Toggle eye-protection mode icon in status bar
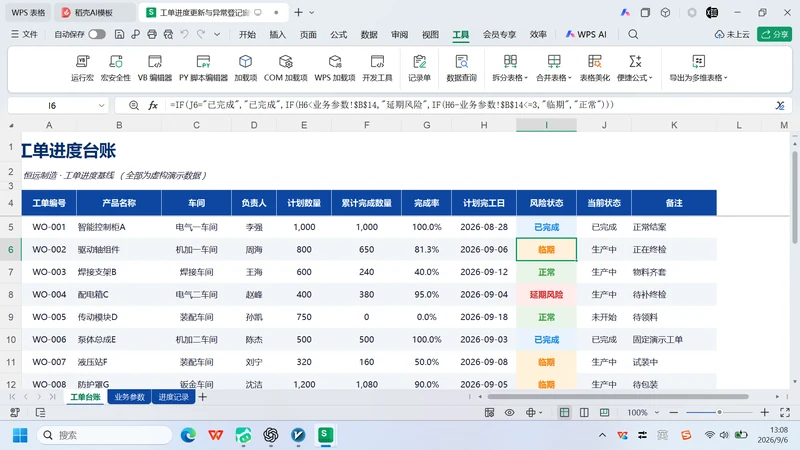Image resolution: width=800 pixels, height=450 pixels. click(509, 412)
